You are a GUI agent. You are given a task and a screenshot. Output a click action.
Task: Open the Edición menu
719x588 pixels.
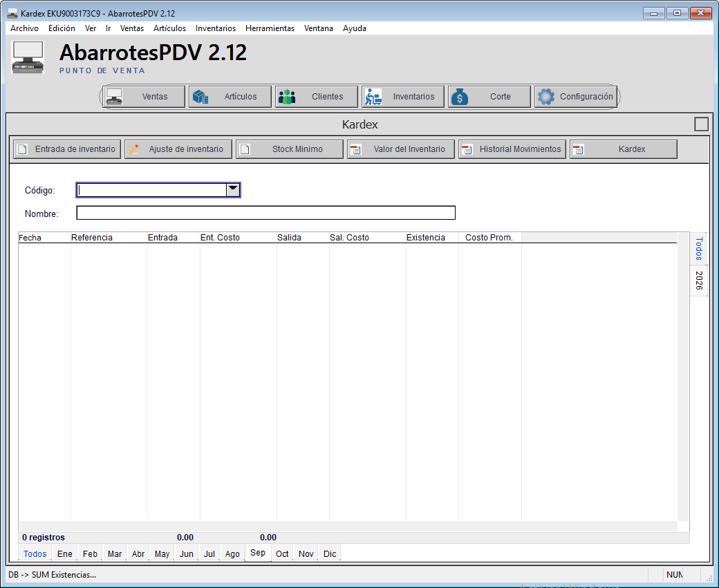(x=62, y=28)
